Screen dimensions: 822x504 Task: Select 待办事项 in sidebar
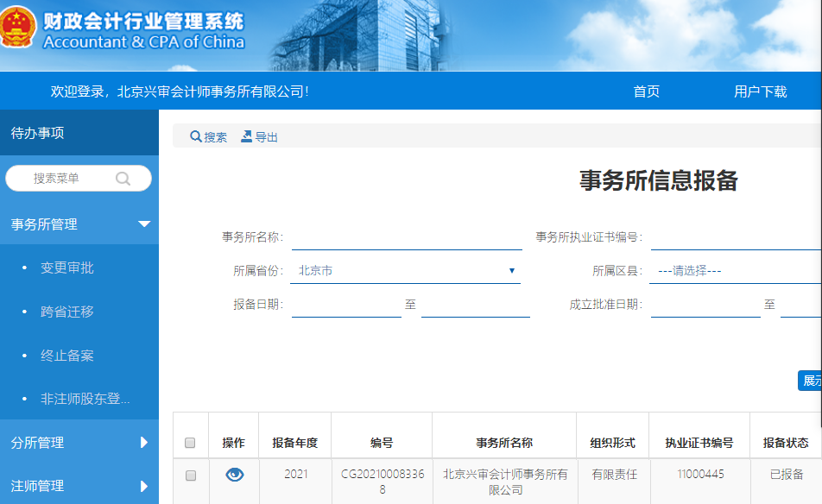tap(37, 133)
